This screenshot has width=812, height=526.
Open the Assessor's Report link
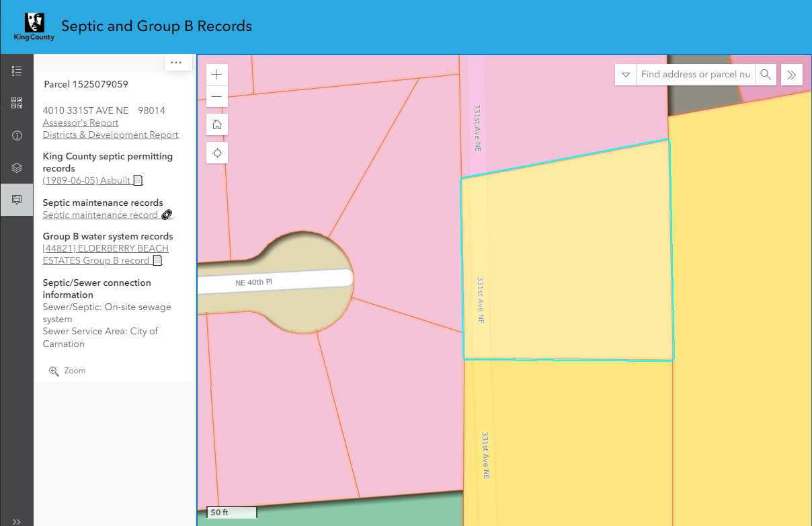80,122
